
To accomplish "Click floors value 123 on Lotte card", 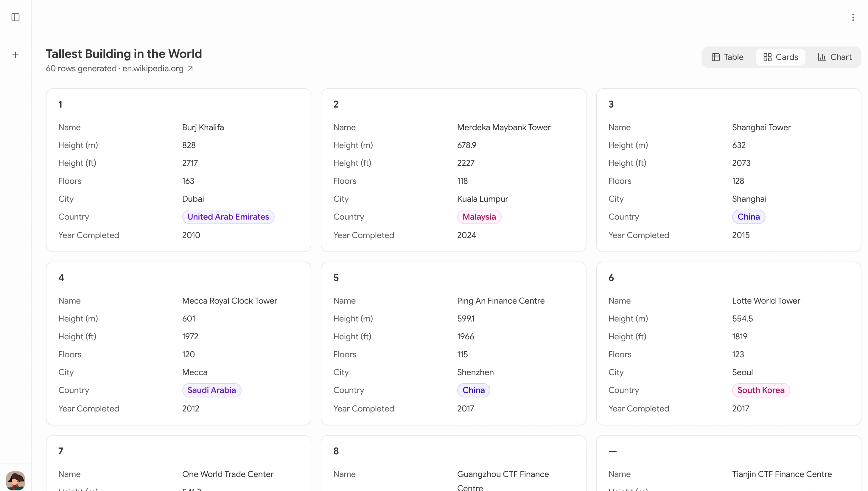I will [x=738, y=355].
